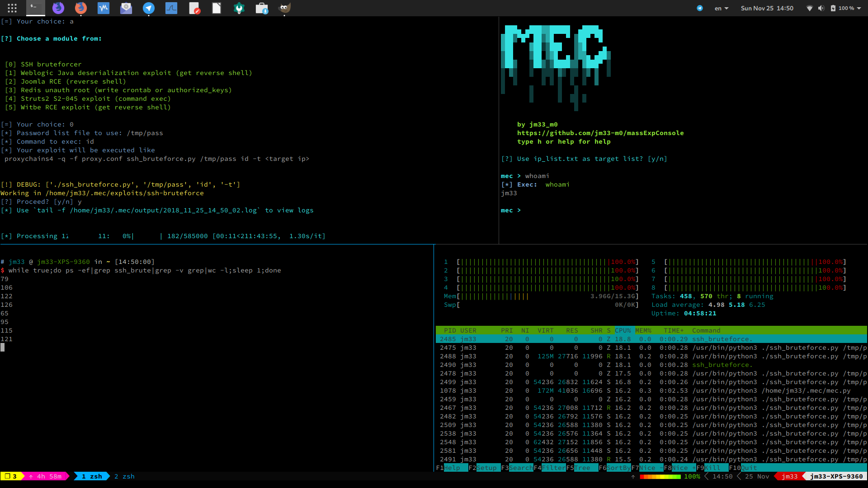Image resolution: width=868 pixels, height=488 pixels.
Task: Open the Firefox browser icon
Action: [x=80, y=8]
